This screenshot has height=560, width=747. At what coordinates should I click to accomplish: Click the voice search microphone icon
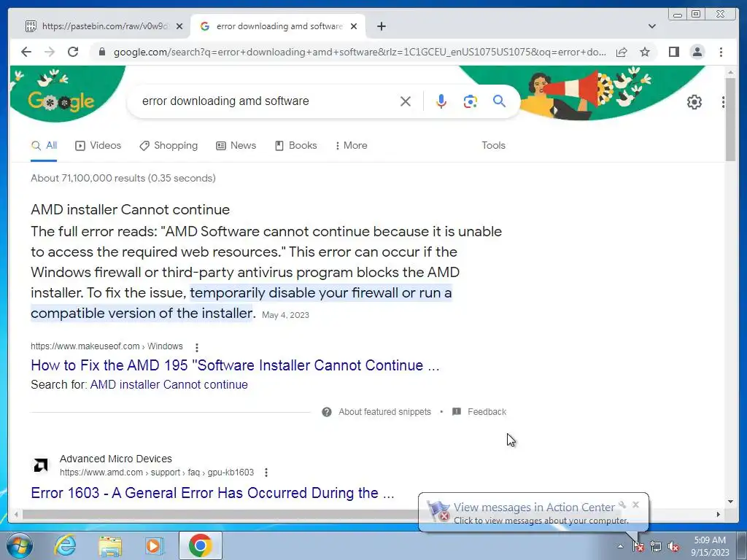(x=441, y=101)
